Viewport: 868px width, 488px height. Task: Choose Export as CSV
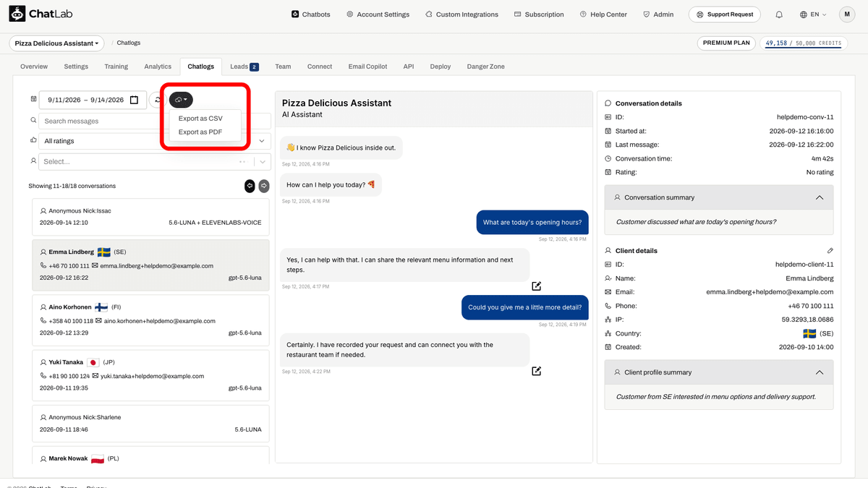point(200,118)
